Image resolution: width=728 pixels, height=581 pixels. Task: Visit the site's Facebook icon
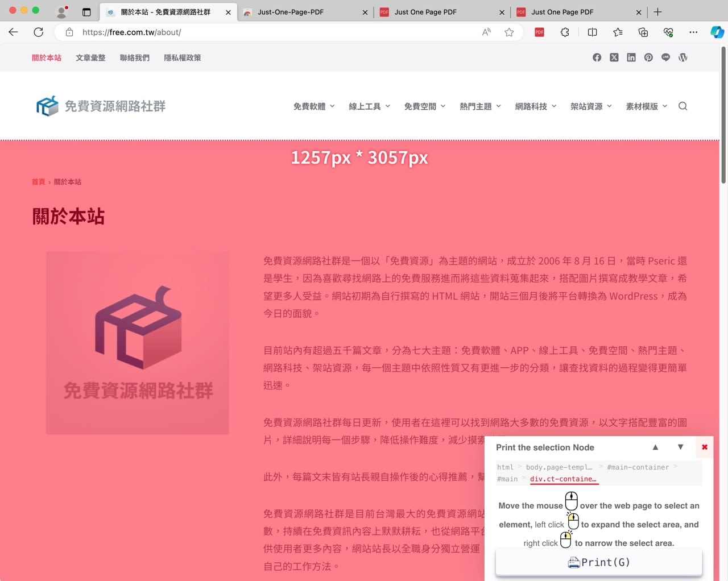tap(597, 57)
